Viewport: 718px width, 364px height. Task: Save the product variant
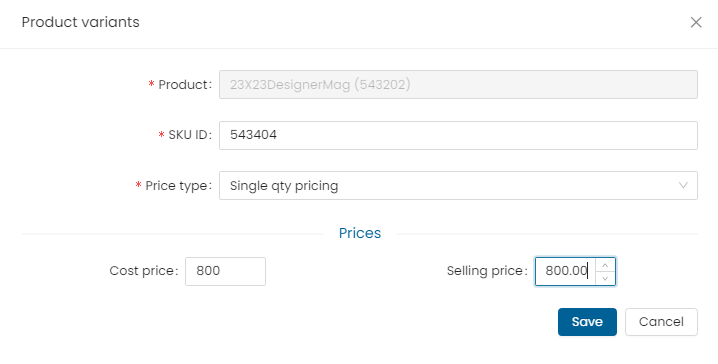[587, 322]
